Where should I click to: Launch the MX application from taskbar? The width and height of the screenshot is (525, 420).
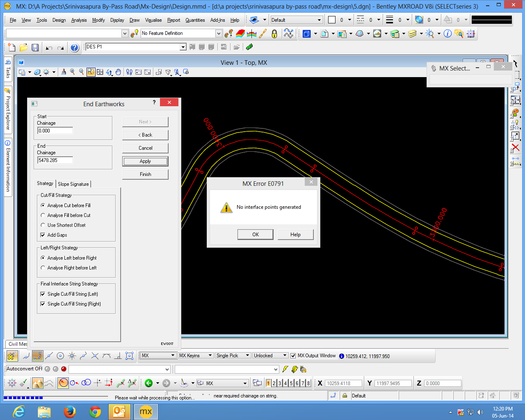[x=146, y=411]
